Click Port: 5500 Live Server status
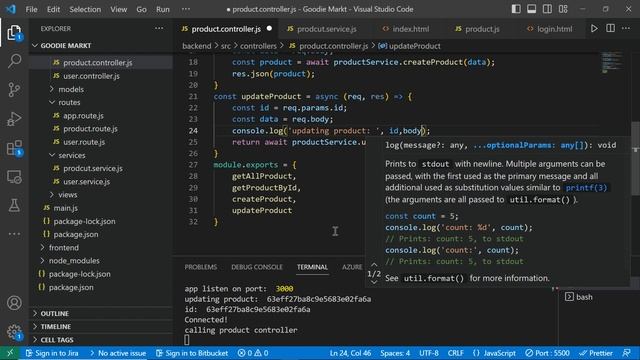Image resolution: width=640 pixels, height=360 pixels. click(547, 353)
